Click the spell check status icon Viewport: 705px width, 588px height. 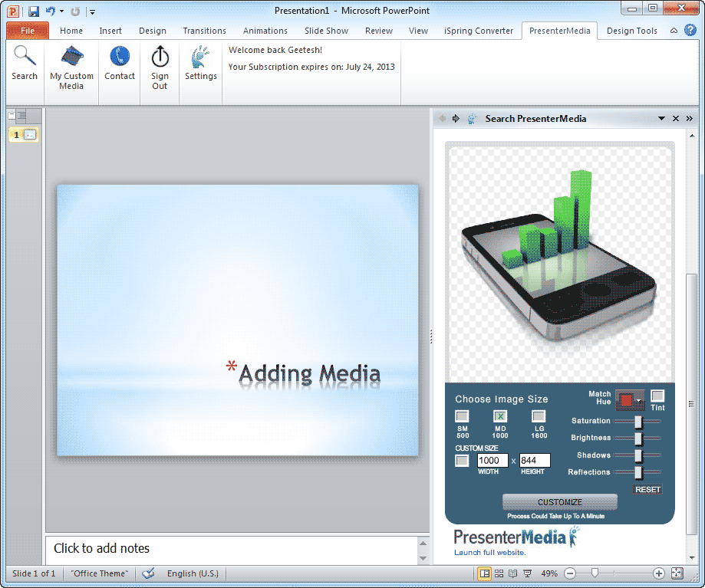pos(148,573)
